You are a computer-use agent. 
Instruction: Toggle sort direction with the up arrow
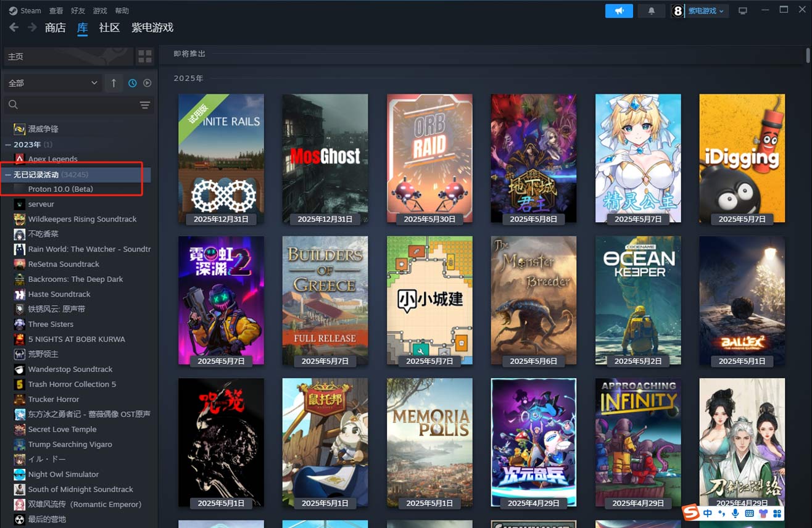(114, 83)
